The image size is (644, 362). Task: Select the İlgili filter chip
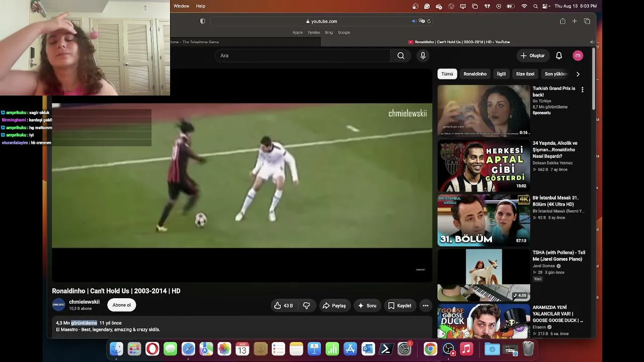(x=501, y=74)
